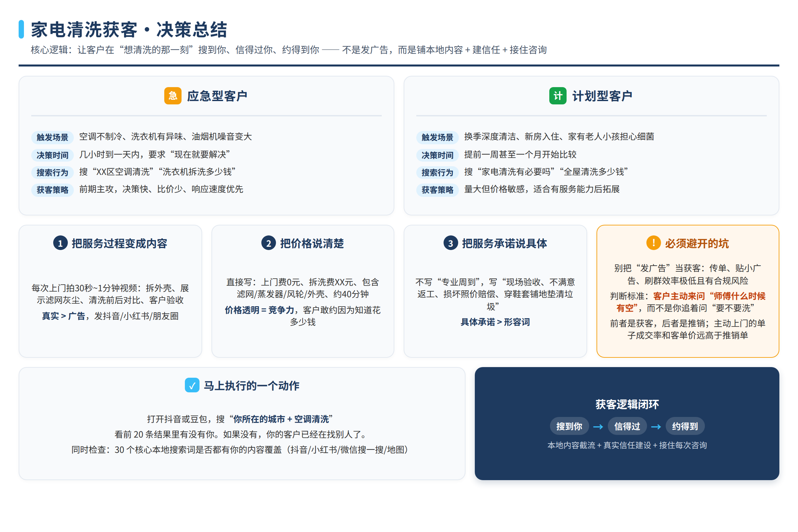This screenshot has height=532, width=798.
Task: Click the 搜到你 pill
Action: pyautogui.click(x=569, y=426)
